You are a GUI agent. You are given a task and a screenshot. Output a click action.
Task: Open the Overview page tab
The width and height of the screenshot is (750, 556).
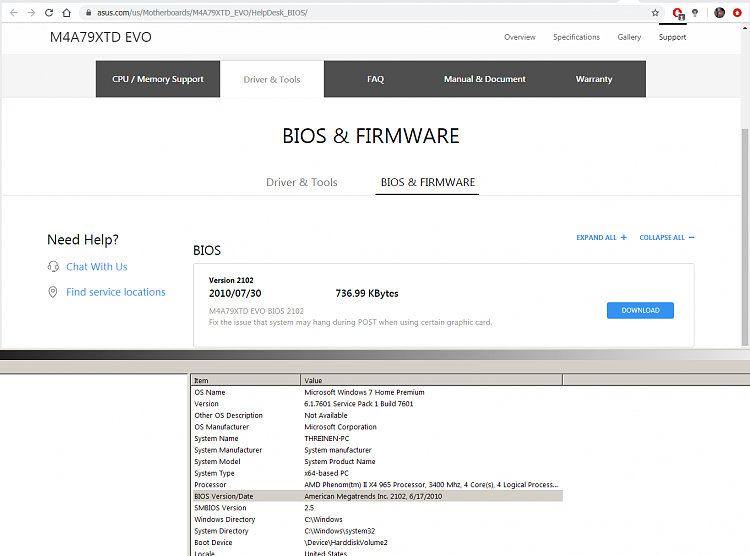pyautogui.click(x=520, y=37)
